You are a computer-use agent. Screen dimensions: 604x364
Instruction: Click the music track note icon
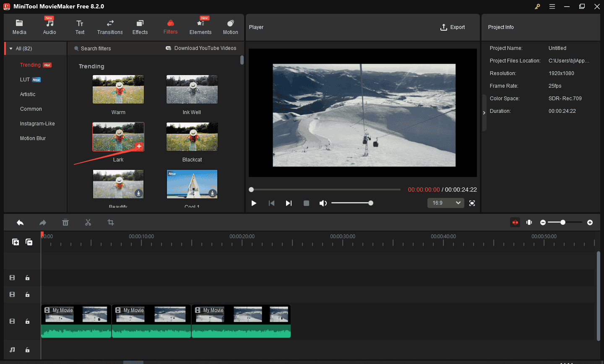(12, 350)
